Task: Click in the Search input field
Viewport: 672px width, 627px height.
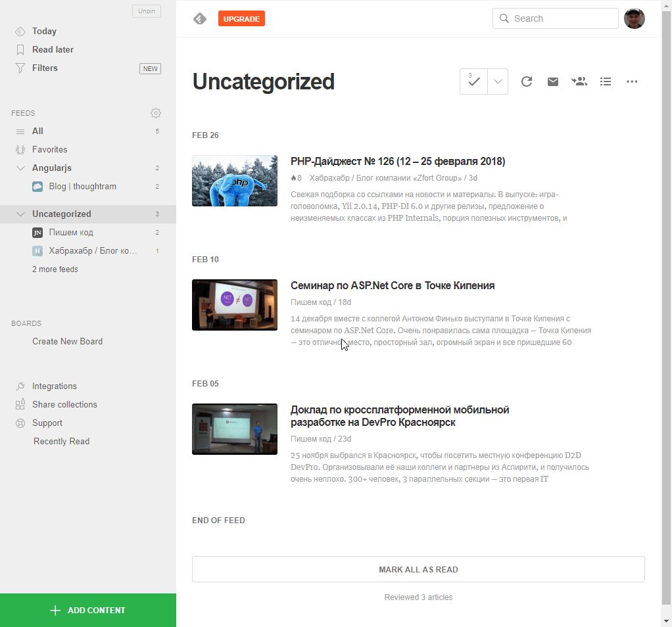Action: coord(556,18)
